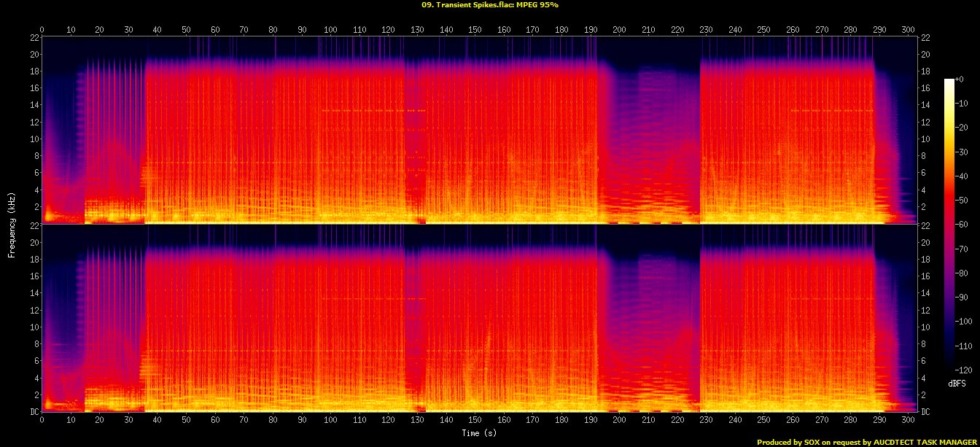Click the color scale bar gradient
Screen dimensions: 980x447
949,220
